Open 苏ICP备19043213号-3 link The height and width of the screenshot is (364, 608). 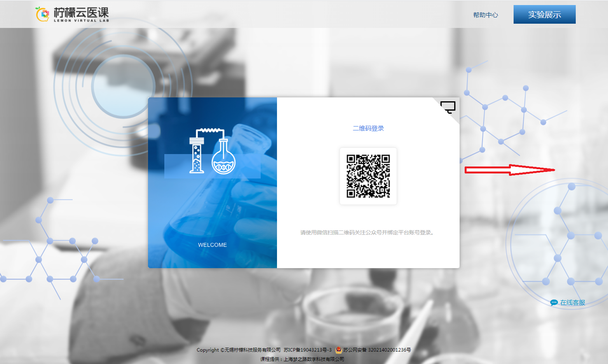308,350
